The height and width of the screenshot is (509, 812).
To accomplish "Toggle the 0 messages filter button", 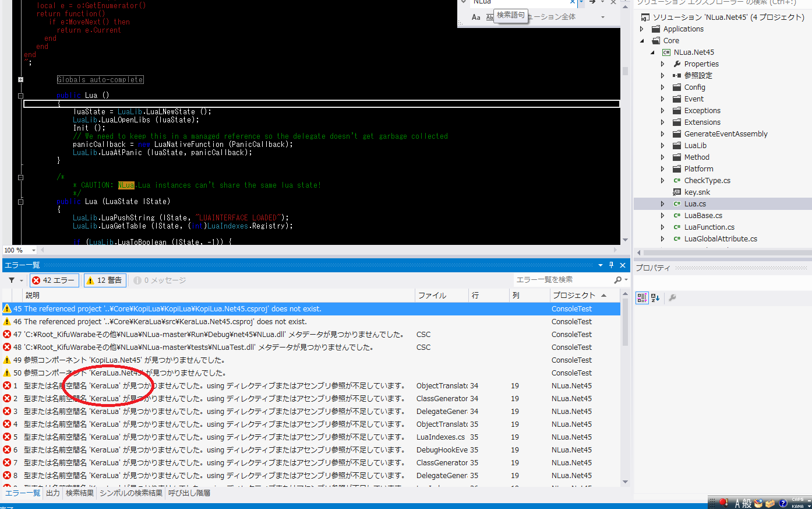I will pyautogui.click(x=160, y=280).
